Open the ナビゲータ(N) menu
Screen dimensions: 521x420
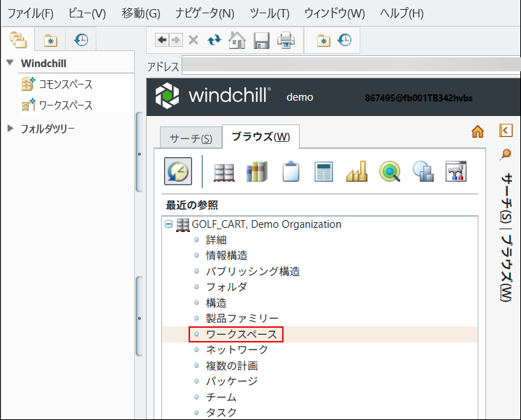pos(205,13)
